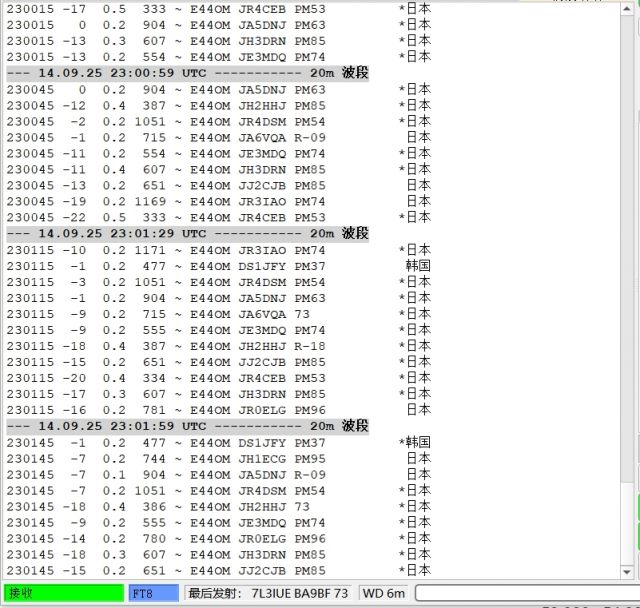The width and height of the screenshot is (640, 608).
Task: Select the 230115 JE3MDQ PM74 decode row
Action: click(x=218, y=330)
